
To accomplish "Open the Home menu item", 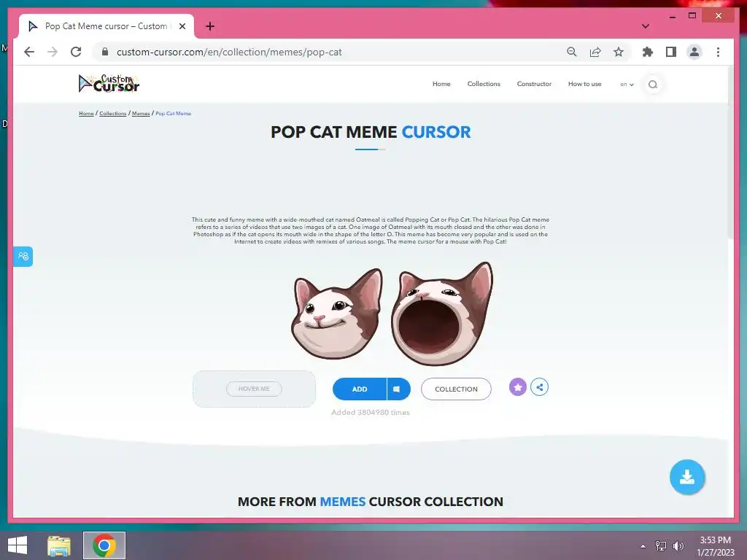I will [x=441, y=84].
